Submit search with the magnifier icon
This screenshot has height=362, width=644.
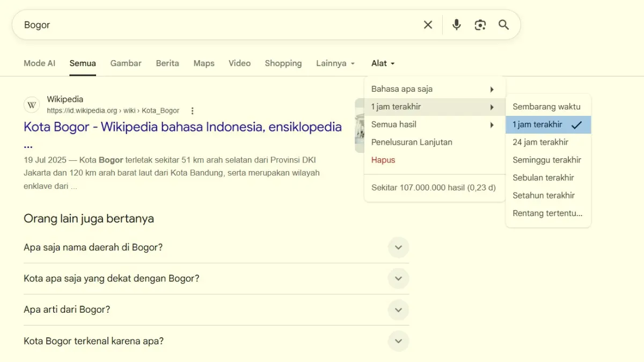pos(503,25)
